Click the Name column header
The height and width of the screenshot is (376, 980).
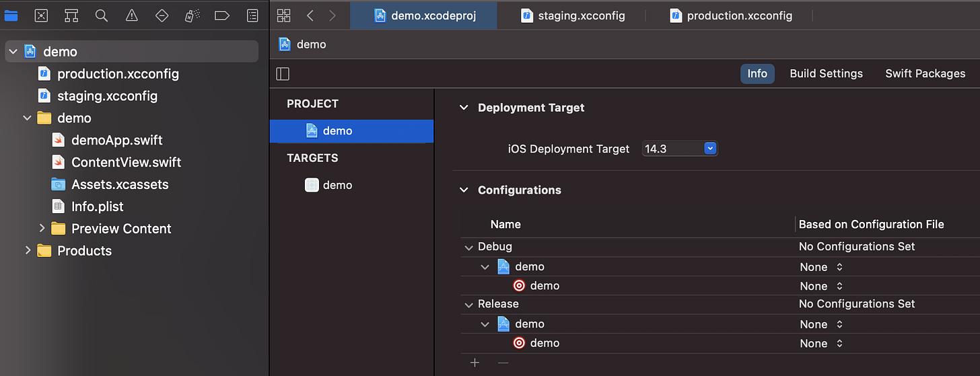point(505,225)
